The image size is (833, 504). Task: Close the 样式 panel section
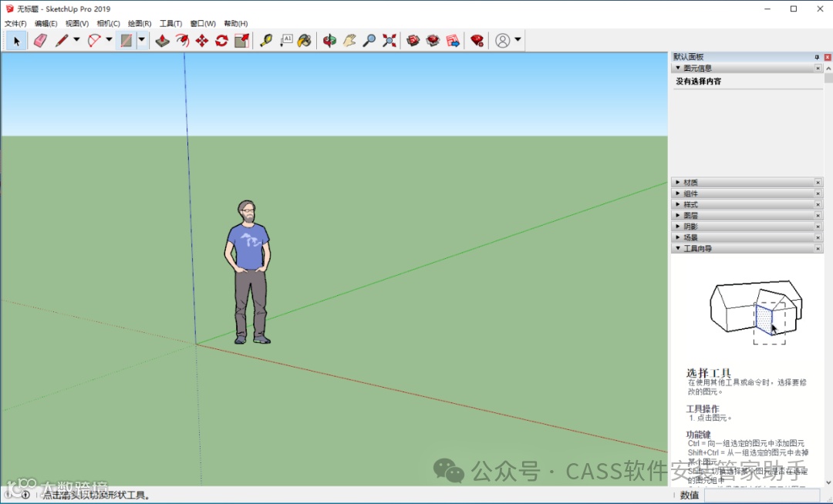(818, 204)
